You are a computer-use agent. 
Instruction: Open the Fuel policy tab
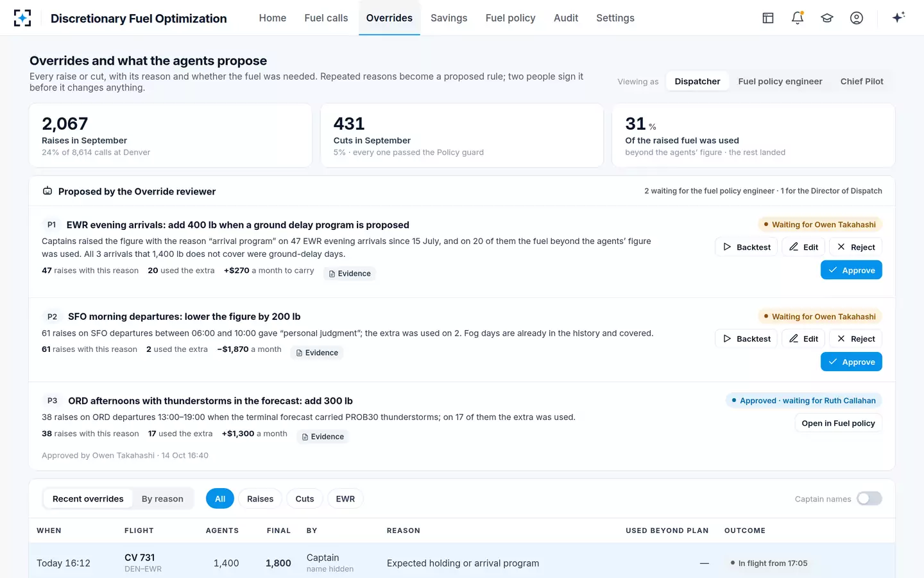[511, 18]
